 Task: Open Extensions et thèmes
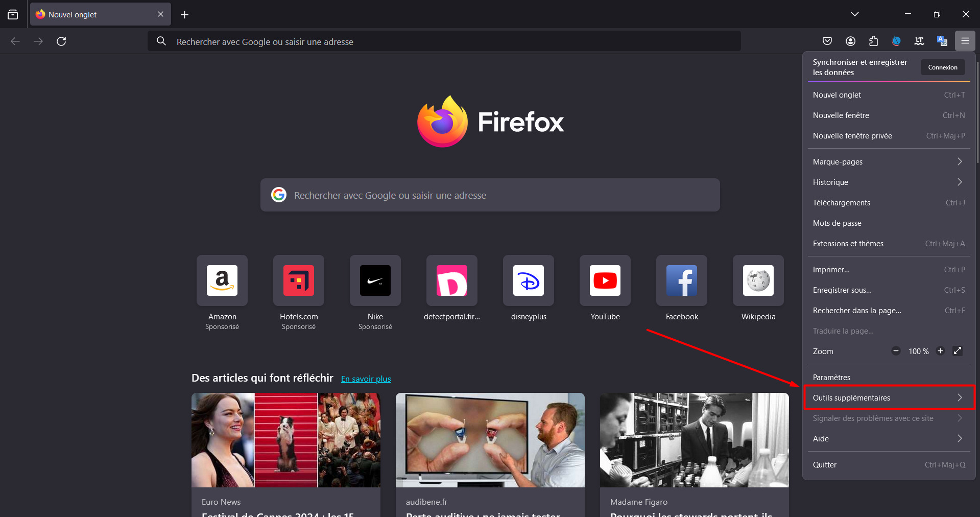889,244
